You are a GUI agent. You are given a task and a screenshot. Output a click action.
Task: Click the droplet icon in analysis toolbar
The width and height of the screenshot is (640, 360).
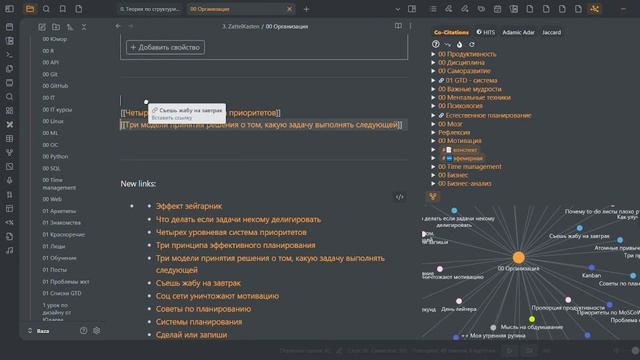[x=459, y=44]
